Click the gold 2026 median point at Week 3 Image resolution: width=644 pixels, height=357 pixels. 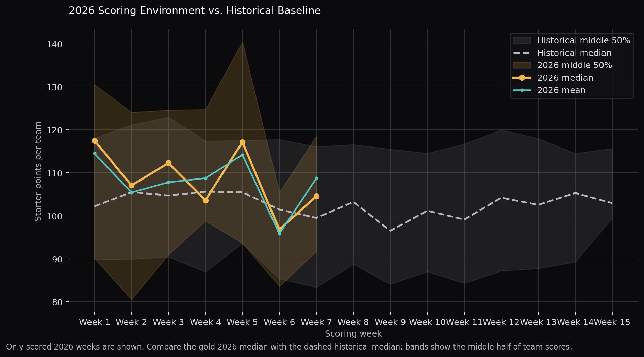pos(168,163)
